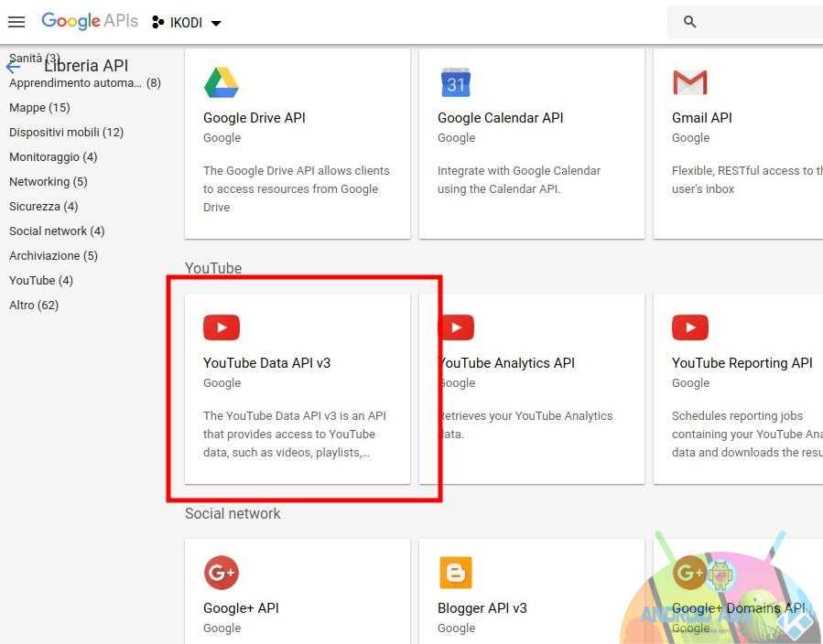
Task: Select the Sanità (3) category
Action: tap(34, 59)
